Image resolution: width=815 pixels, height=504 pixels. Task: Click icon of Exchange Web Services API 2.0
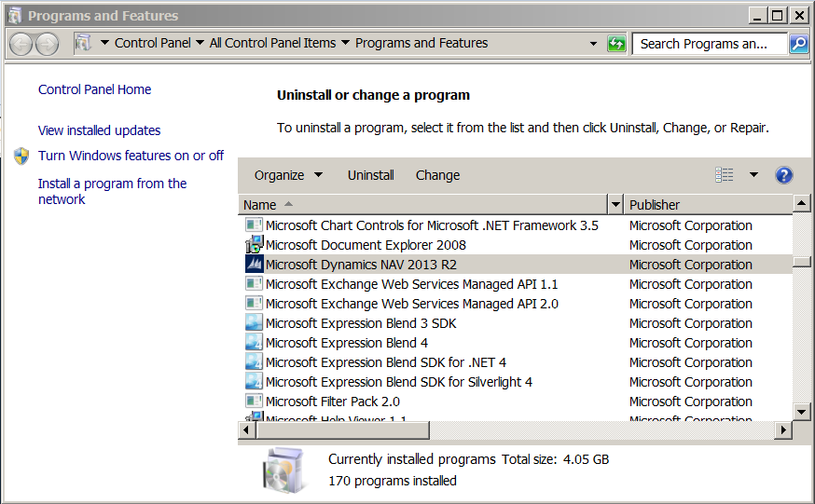254,303
